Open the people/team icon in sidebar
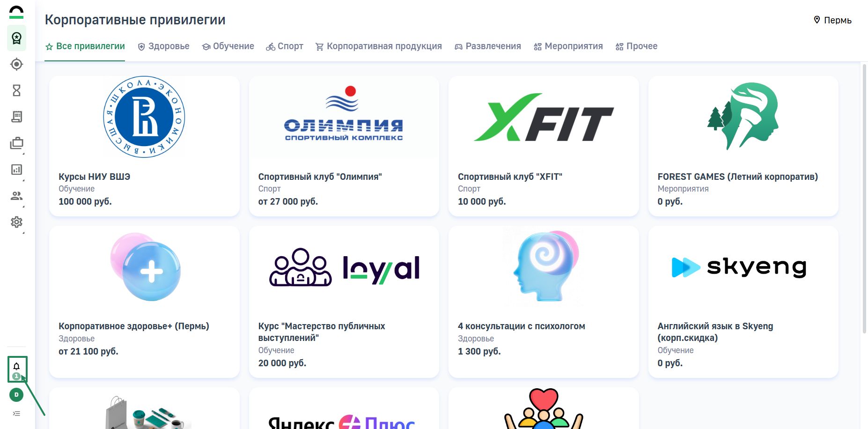 point(16,196)
